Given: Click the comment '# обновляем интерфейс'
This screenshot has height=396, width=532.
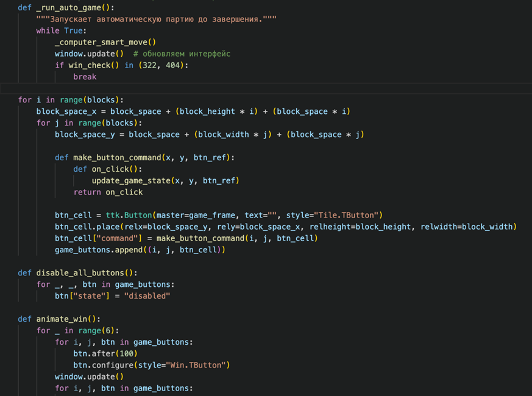Looking at the screenshot, I should (x=182, y=54).
